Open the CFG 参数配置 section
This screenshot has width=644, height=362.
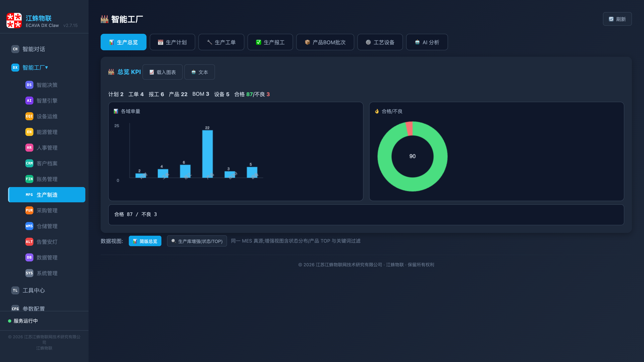pyautogui.click(x=47, y=308)
